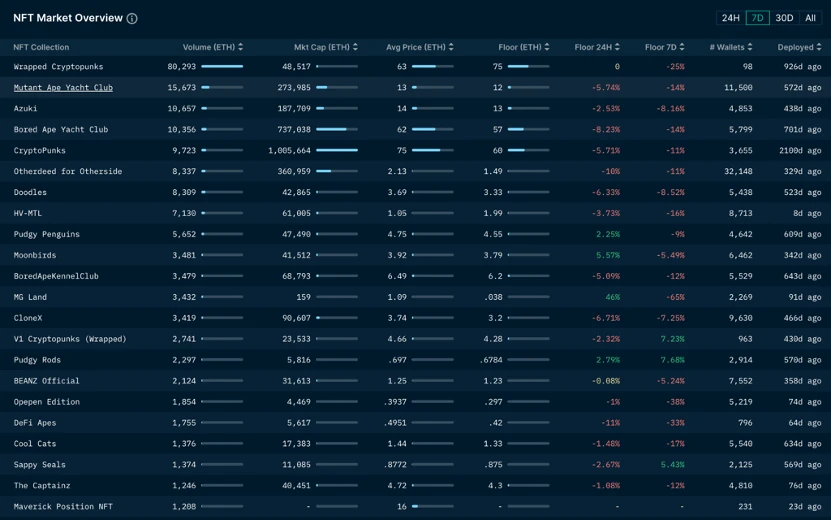Open the Moonbirds collection
Image resolution: width=832 pixels, height=520 pixels.
pos(34,255)
